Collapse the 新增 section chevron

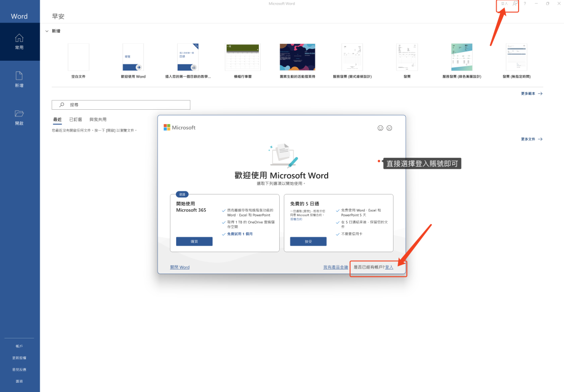click(47, 31)
